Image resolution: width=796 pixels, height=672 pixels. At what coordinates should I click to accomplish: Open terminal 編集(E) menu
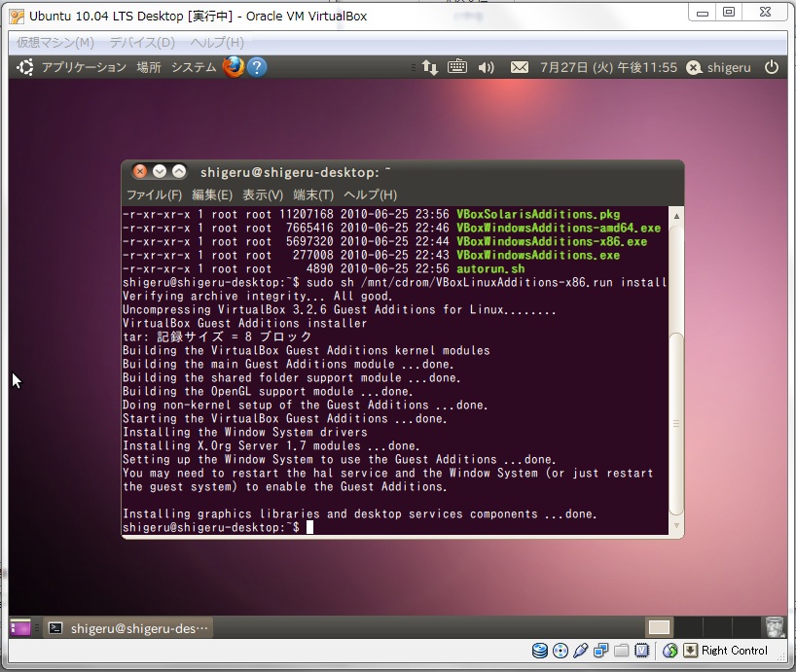(212, 195)
